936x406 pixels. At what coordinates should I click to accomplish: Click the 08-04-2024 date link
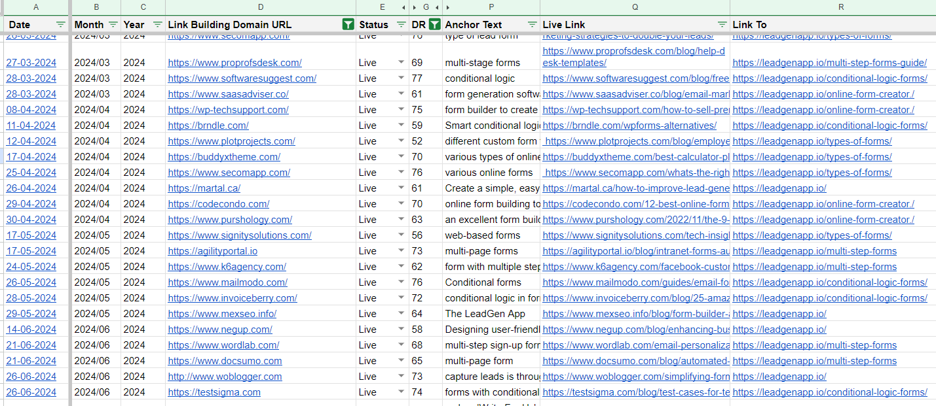(x=31, y=110)
